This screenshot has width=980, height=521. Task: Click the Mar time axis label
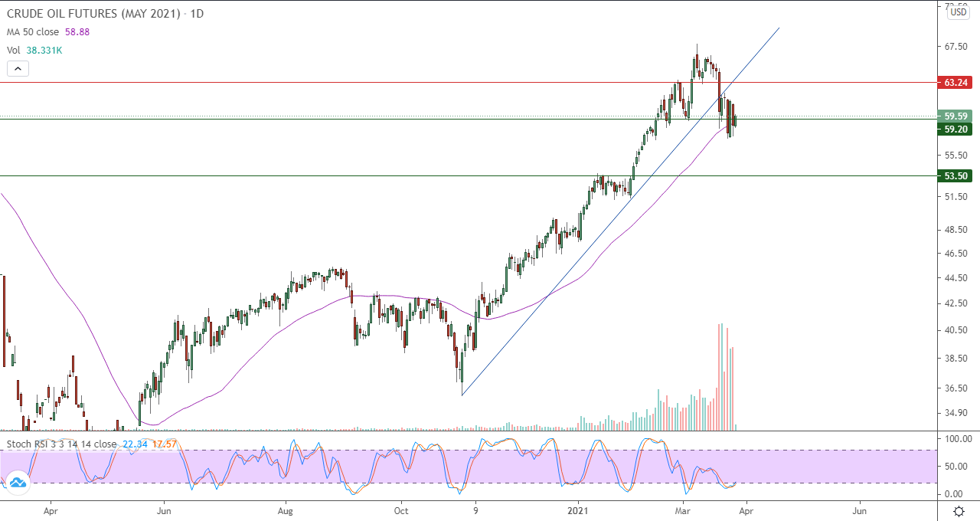coord(681,510)
